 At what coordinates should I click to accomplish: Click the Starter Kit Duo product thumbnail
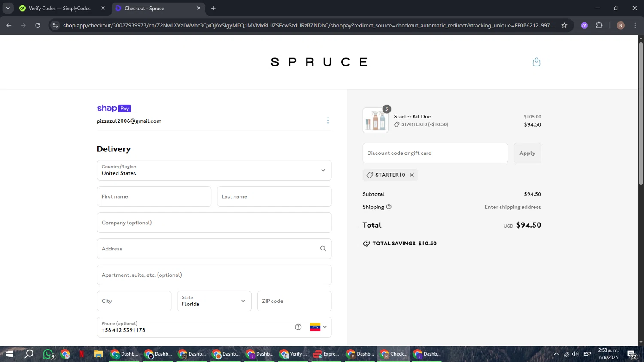click(375, 121)
